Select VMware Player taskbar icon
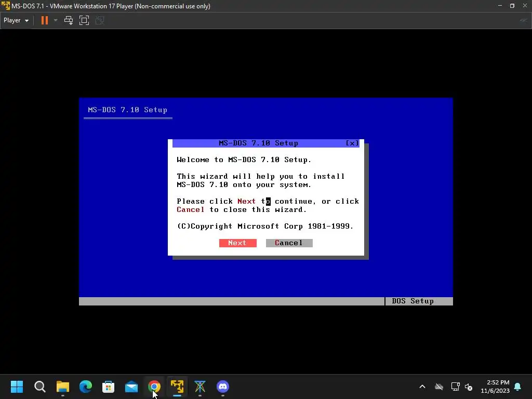Image resolution: width=532 pixels, height=399 pixels. click(x=177, y=387)
